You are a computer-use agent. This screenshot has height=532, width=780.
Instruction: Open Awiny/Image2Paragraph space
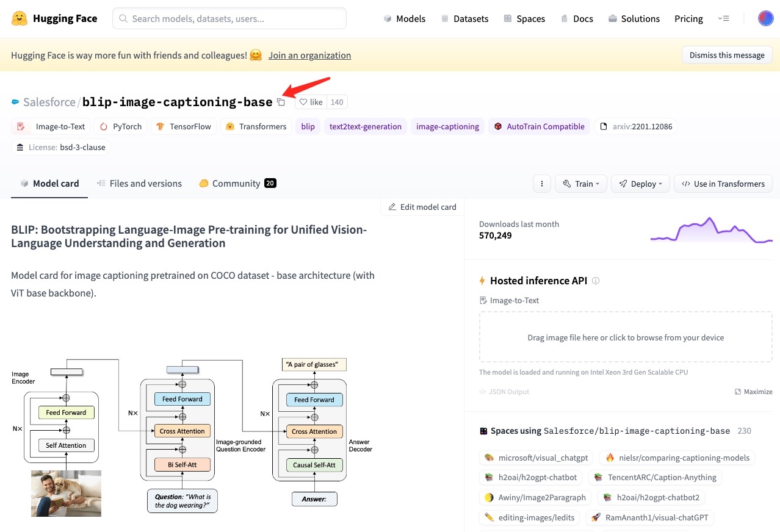click(x=536, y=497)
